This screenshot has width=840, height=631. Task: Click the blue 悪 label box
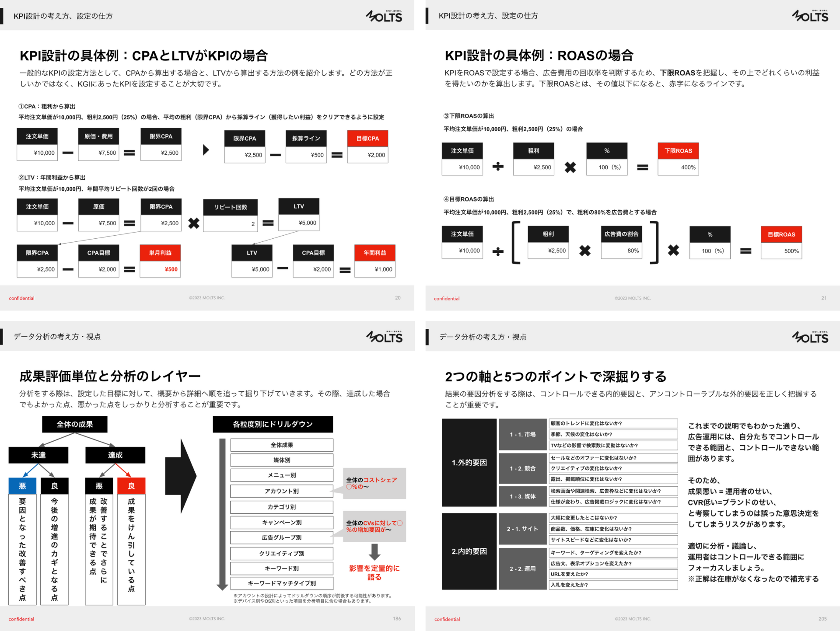22,486
